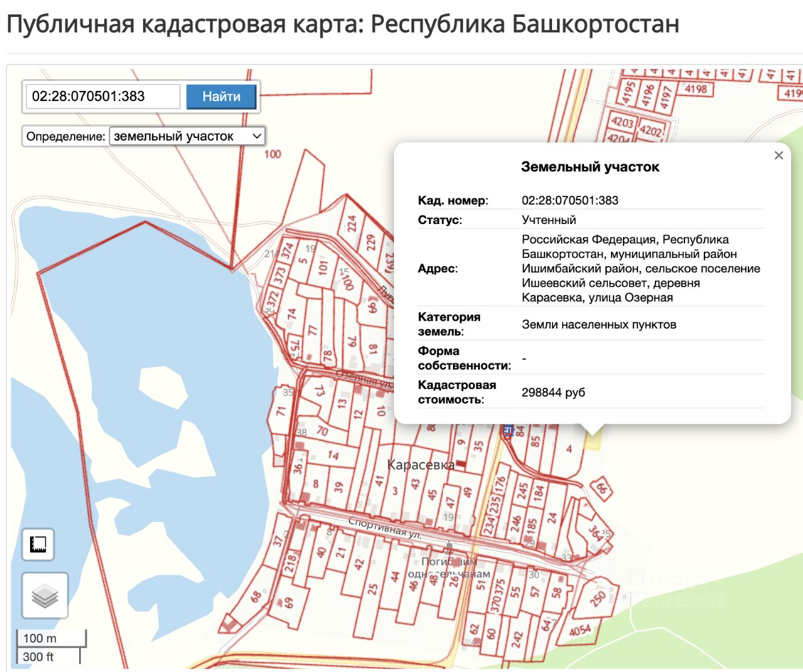Select parcel 224 on the map
Screen dimensions: 803x672
tap(352, 223)
